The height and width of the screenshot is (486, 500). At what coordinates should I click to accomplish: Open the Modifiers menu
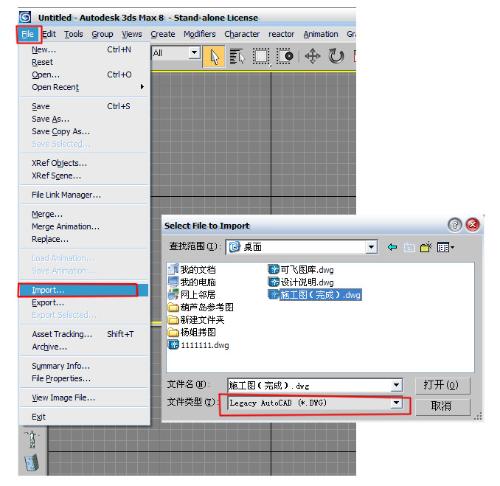[x=199, y=34]
